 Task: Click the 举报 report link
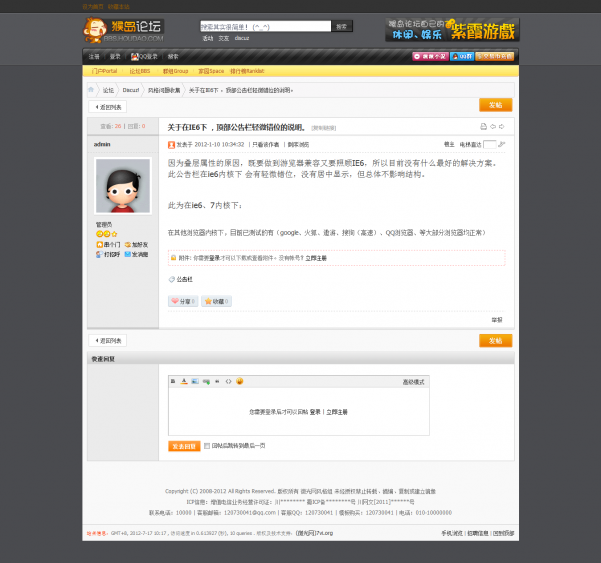click(497, 320)
